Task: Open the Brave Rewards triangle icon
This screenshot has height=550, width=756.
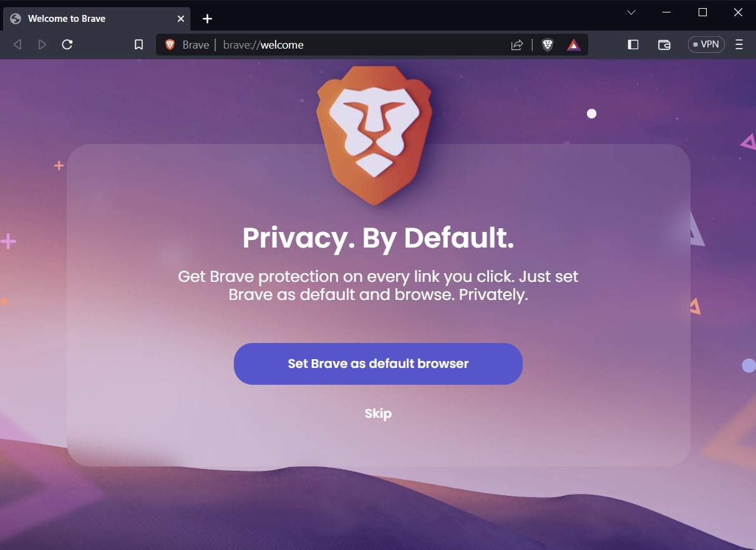Action: pos(574,45)
